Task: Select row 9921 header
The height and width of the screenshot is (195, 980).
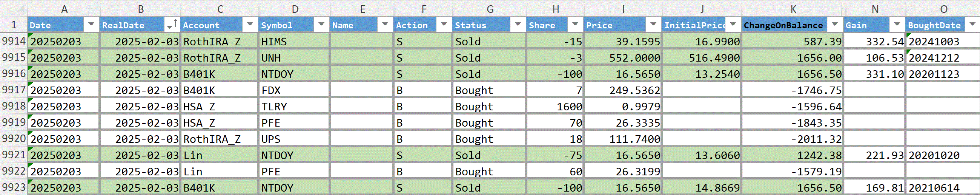Action: 14,155
